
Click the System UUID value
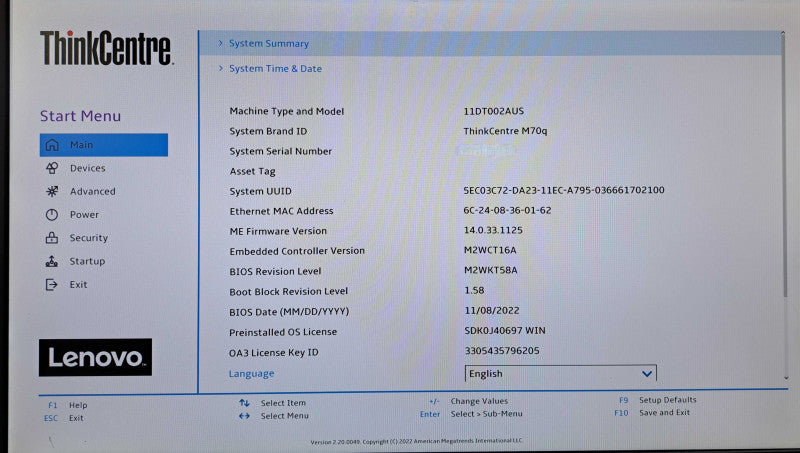click(x=564, y=190)
